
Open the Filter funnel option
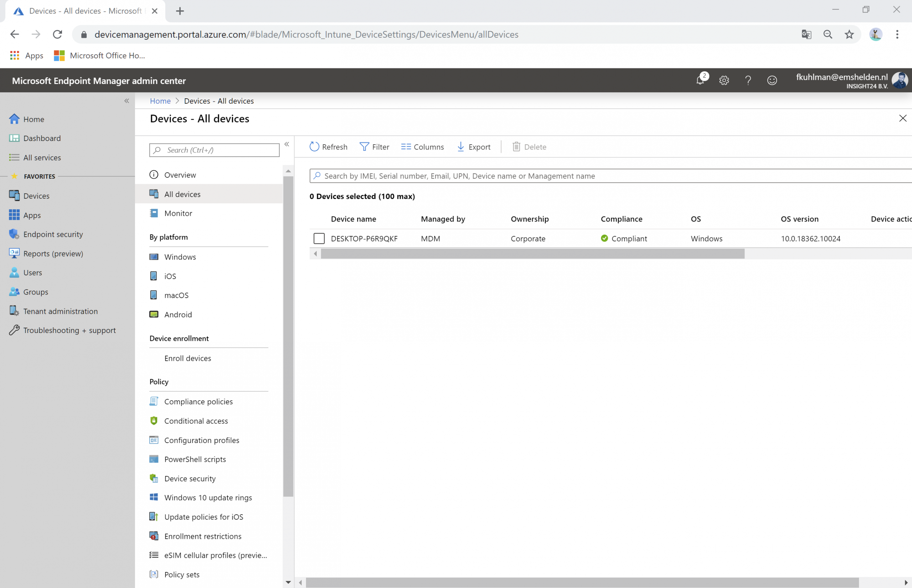tap(374, 147)
